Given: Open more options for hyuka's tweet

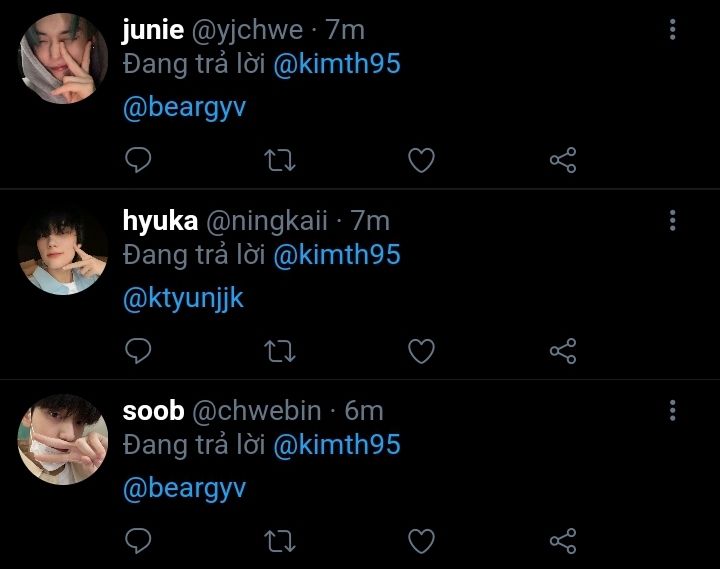Looking at the screenshot, I should 672,220.
